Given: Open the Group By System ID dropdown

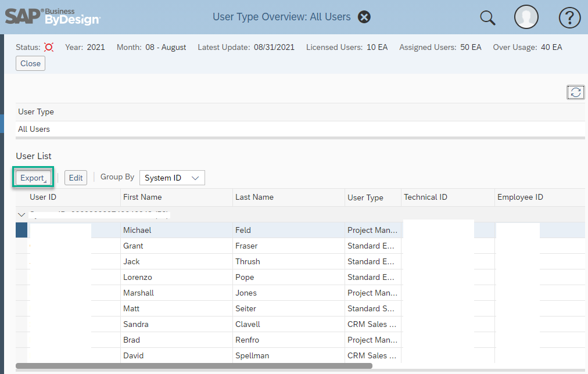Looking at the screenshot, I should click(172, 178).
